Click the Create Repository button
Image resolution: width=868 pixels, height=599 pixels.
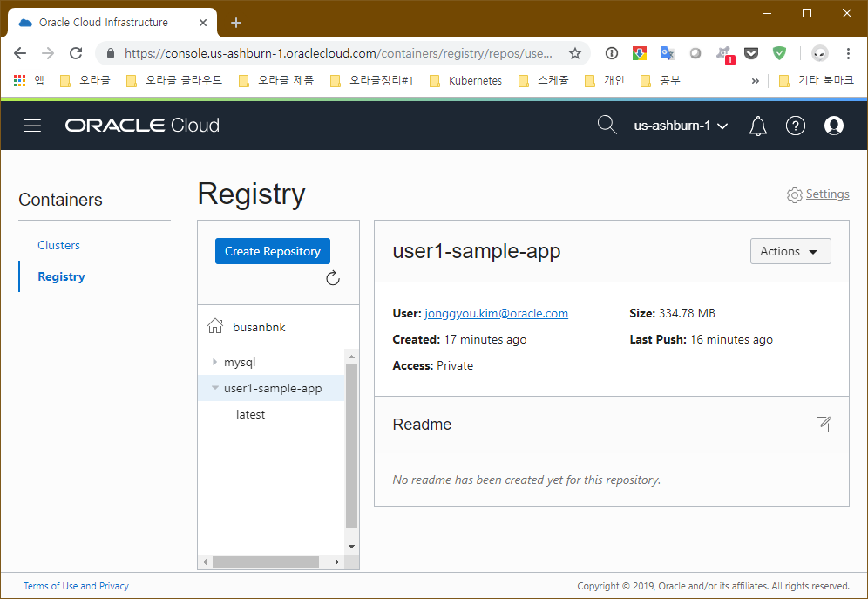[272, 251]
